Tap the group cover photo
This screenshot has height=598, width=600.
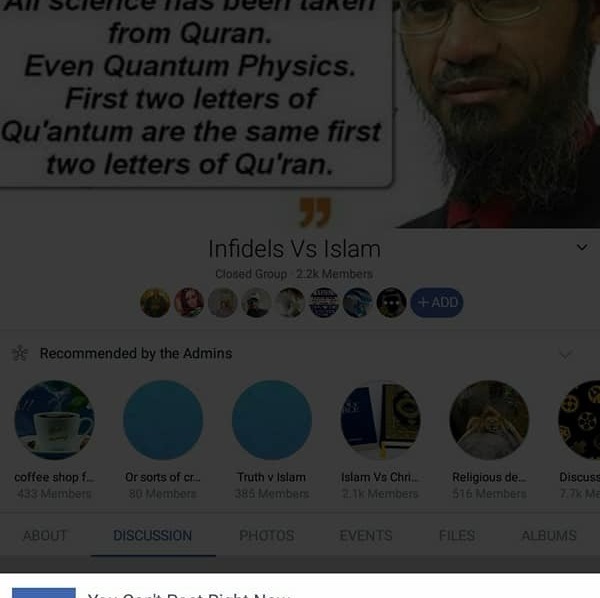pos(300,114)
